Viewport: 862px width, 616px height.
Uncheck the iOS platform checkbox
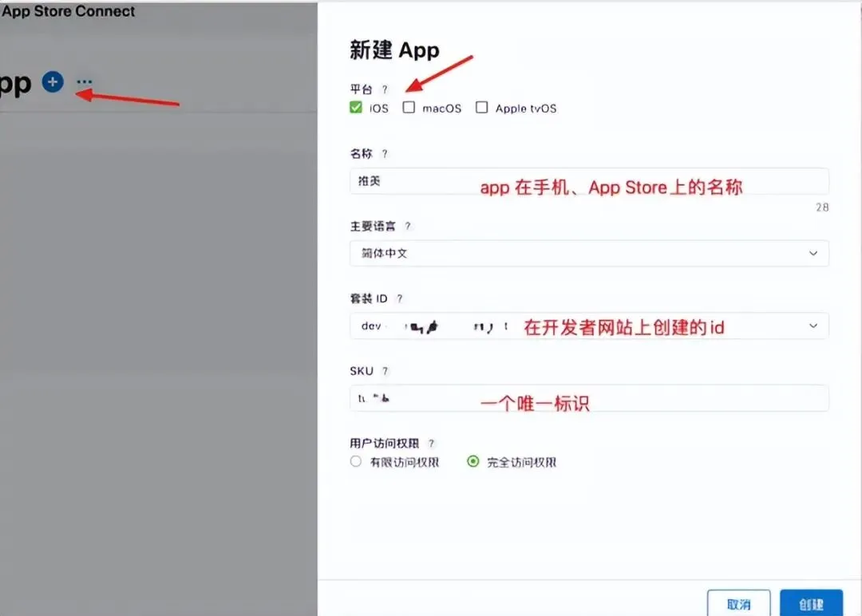(356, 107)
